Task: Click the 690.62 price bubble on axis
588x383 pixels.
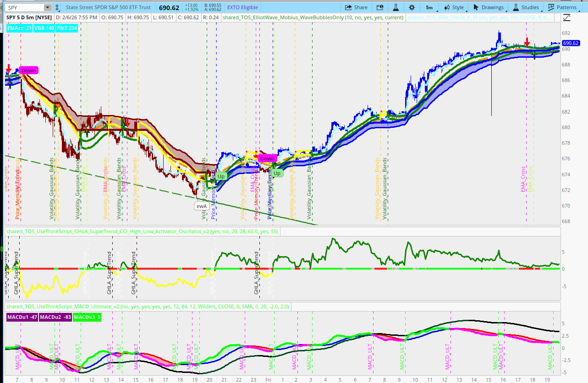Action: click(x=572, y=43)
